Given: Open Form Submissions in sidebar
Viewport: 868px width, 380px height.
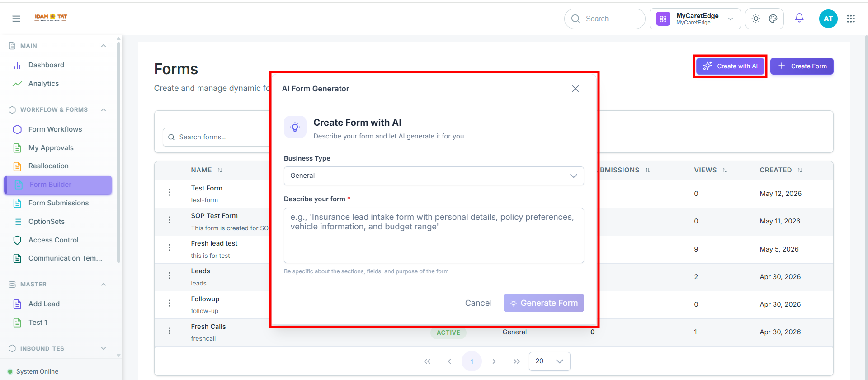Looking at the screenshot, I should 58,203.
